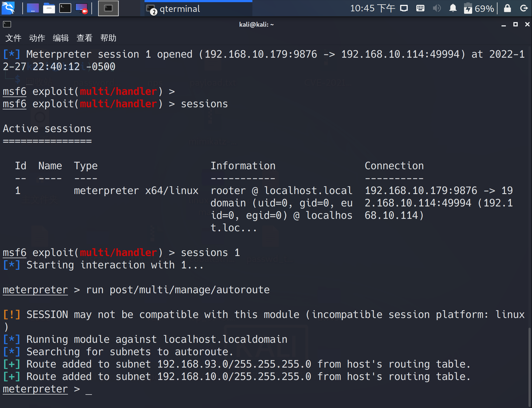Click the keyboard layout tray icon
The image size is (532, 408).
click(x=420, y=8)
